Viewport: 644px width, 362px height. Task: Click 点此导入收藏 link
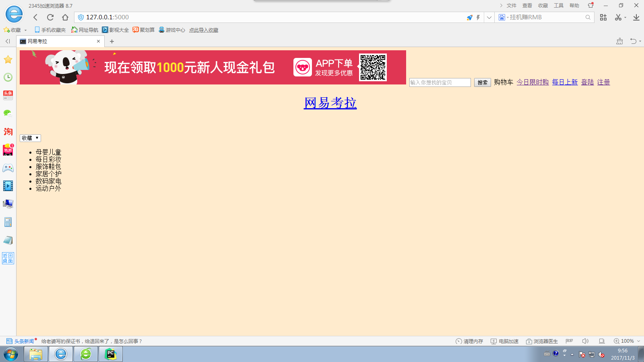(204, 30)
